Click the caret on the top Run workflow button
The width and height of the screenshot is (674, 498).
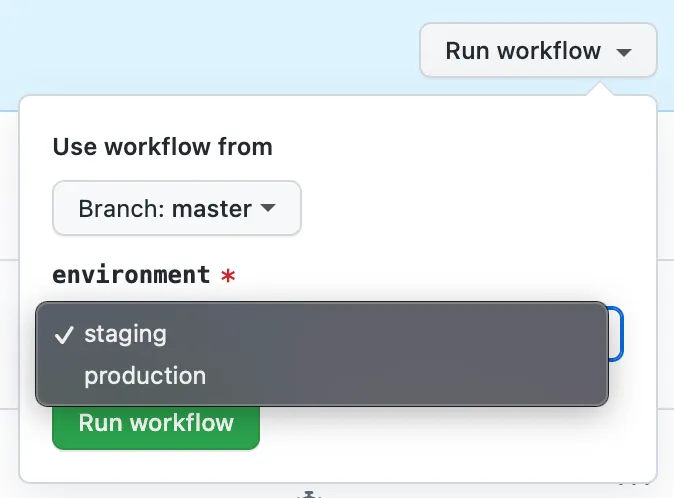click(x=624, y=52)
